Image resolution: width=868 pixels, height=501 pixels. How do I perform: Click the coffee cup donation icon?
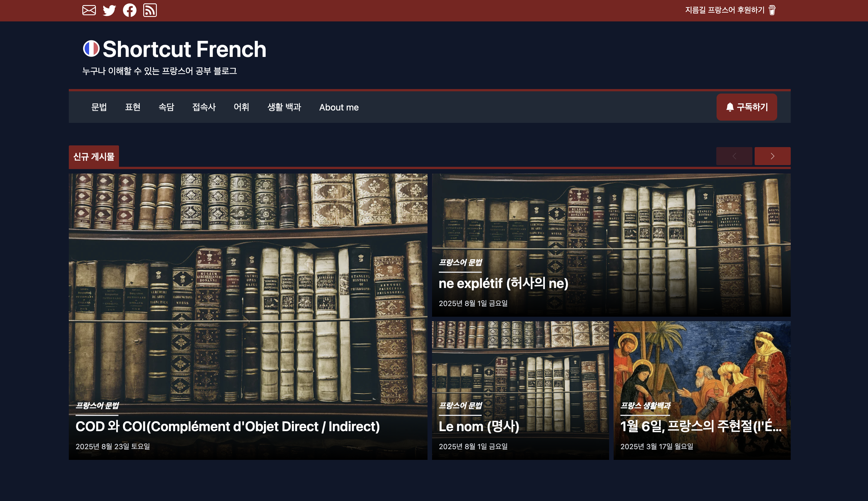click(772, 10)
